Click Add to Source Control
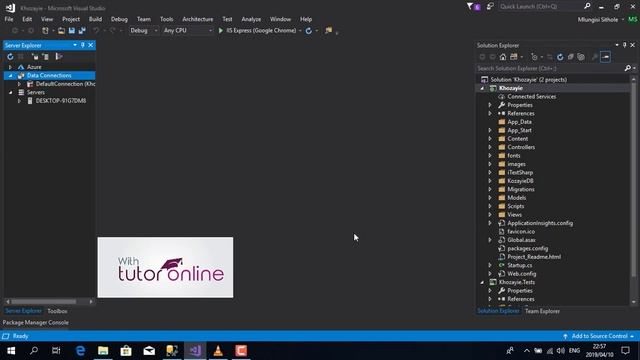 pyautogui.click(x=599, y=336)
